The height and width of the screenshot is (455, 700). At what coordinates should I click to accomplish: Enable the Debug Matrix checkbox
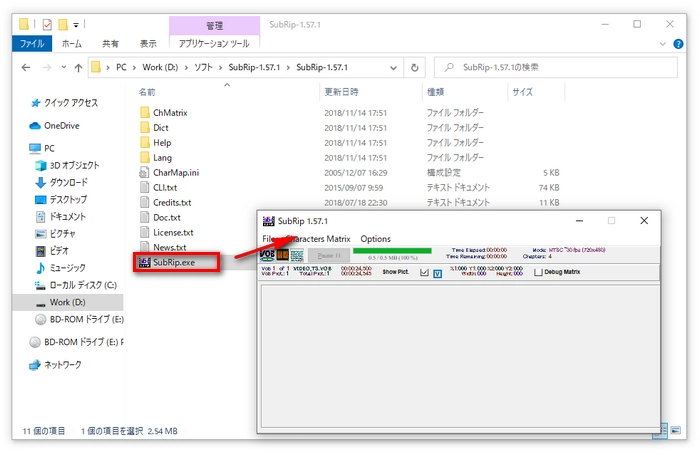539,272
